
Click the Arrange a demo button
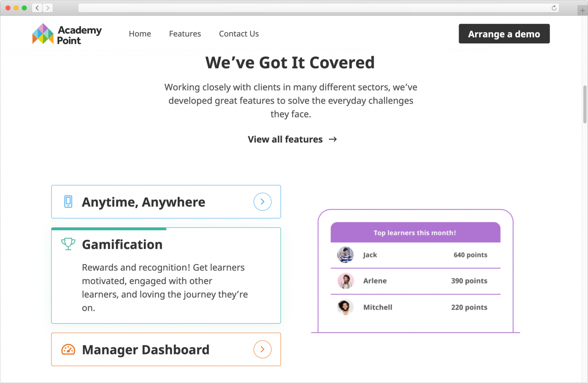(x=504, y=33)
